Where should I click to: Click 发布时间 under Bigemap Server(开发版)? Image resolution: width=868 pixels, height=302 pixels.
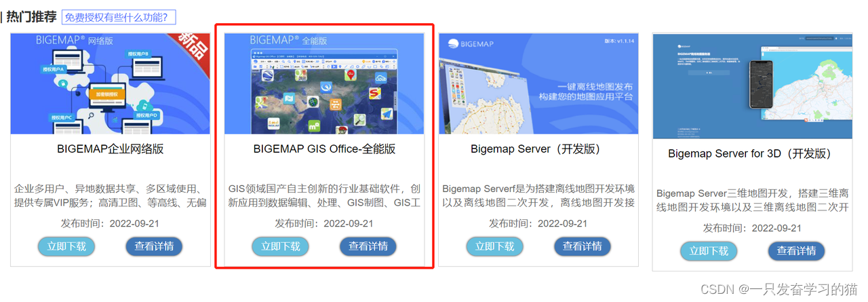point(538,223)
